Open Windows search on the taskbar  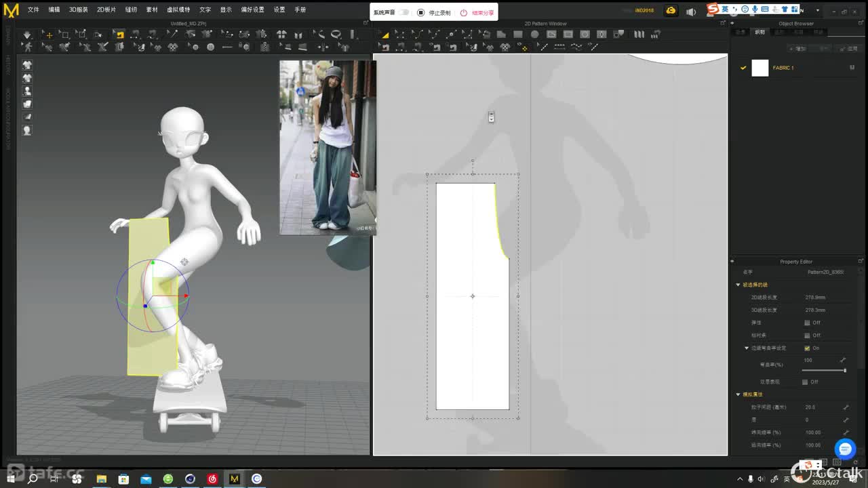(x=32, y=479)
